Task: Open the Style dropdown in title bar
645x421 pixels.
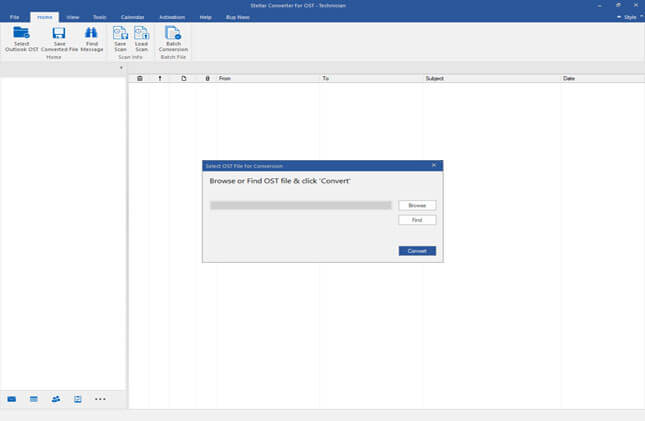Action: (626, 17)
